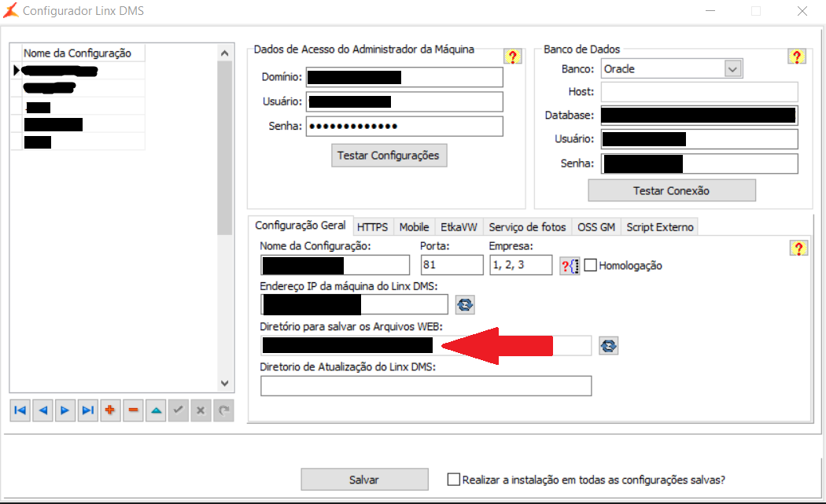The image size is (826, 504).
Task: Go to previous configuration record
Action: click(42, 410)
